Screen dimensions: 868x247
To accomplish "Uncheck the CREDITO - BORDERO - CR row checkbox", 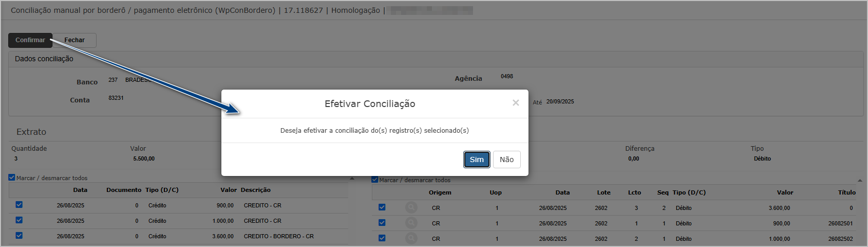I will (19, 236).
